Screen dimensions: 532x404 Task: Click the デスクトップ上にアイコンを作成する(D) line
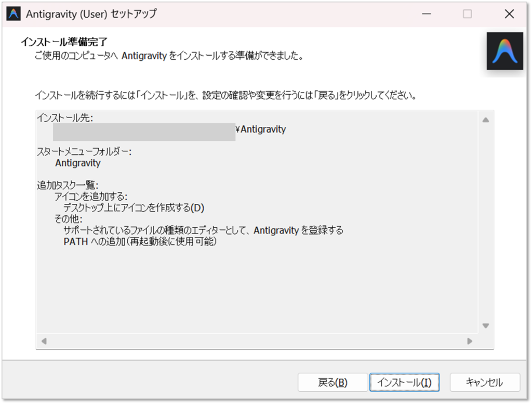click(x=134, y=208)
